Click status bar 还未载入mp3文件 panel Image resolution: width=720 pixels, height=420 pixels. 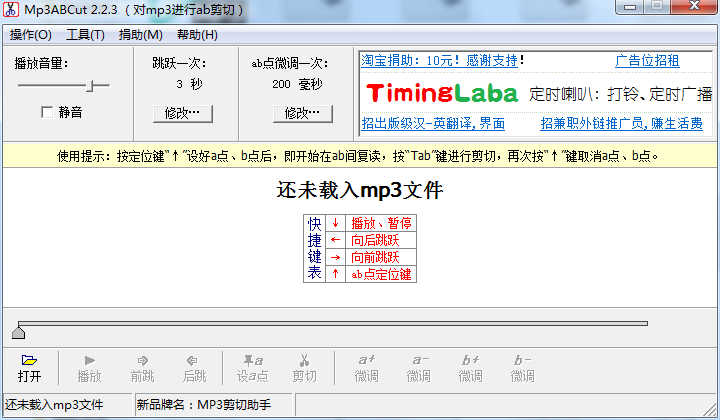68,405
